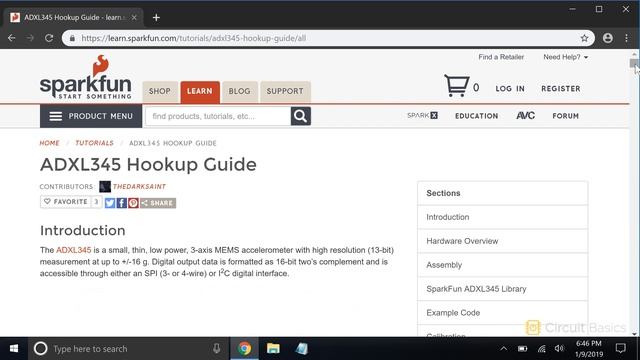This screenshot has width=640, height=360.
Task: Select the SHOP tab
Action: click(160, 91)
